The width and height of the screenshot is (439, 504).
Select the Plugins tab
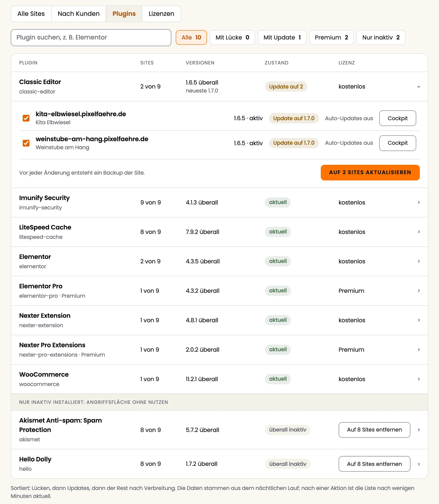coord(124,14)
